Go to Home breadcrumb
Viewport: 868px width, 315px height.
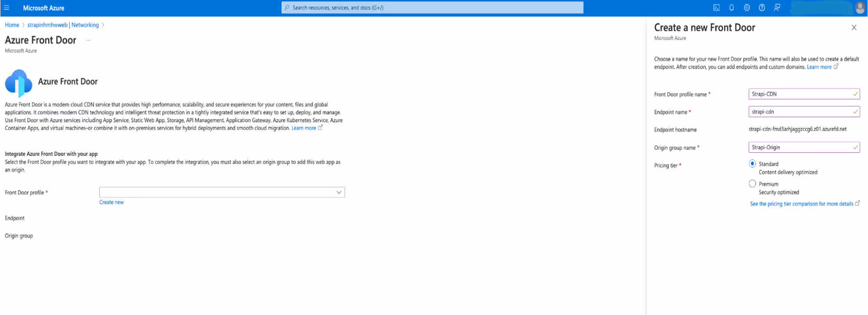[x=12, y=25]
